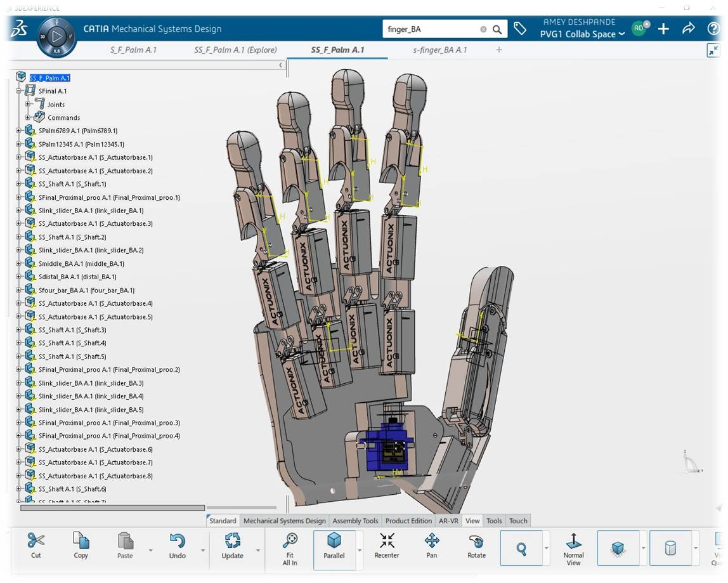Click the magnifier zoom tool
Screen dimensions: 728x583
(521, 549)
